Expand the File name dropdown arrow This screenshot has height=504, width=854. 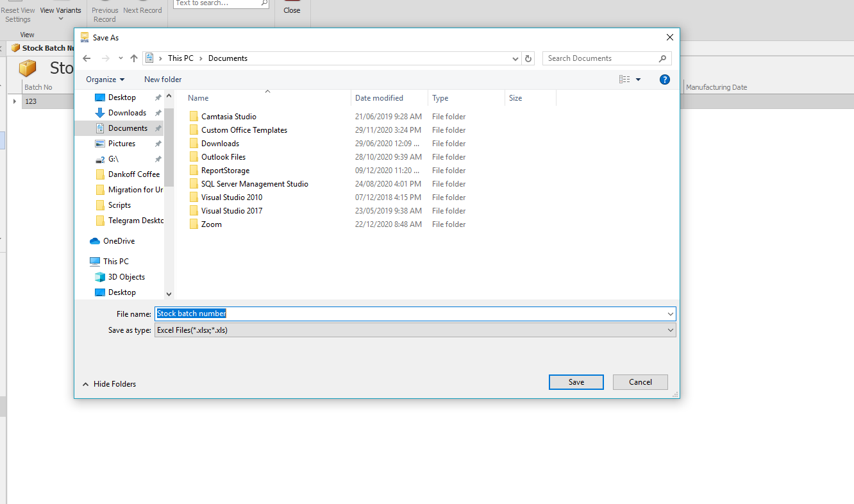point(671,314)
